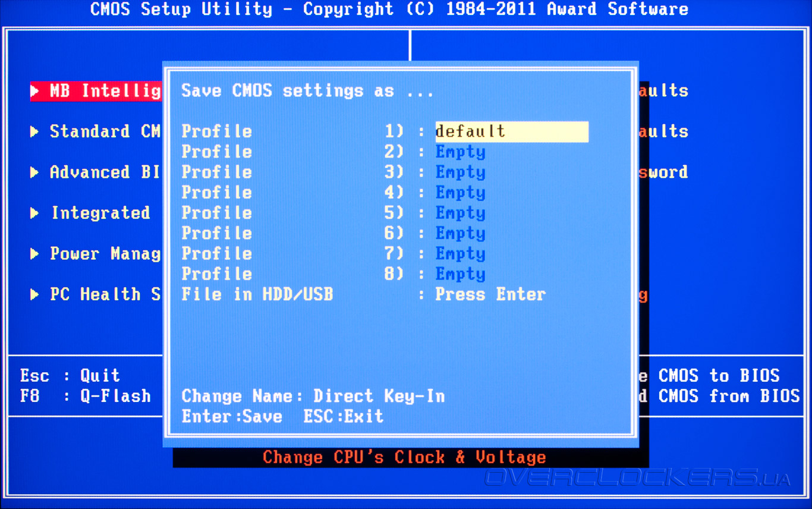Click the 'File in HDD/USB' label

[257, 294]
